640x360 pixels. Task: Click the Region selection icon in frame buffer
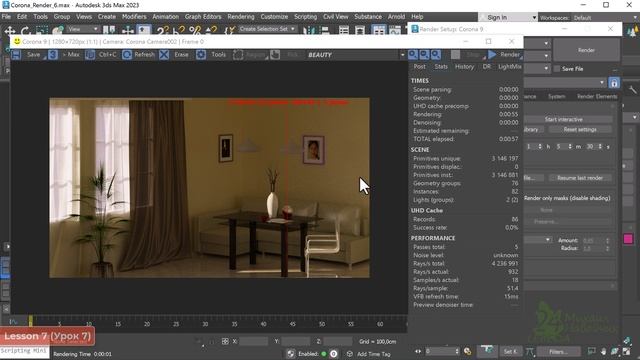click(x=238, y=55)
